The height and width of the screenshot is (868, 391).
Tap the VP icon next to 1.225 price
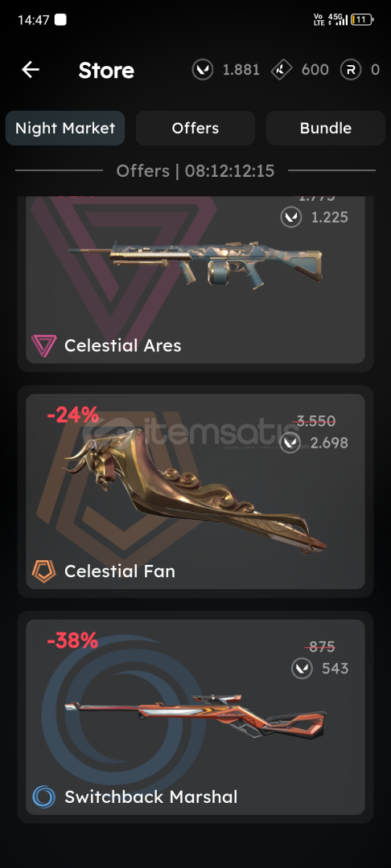click(291, 217)
